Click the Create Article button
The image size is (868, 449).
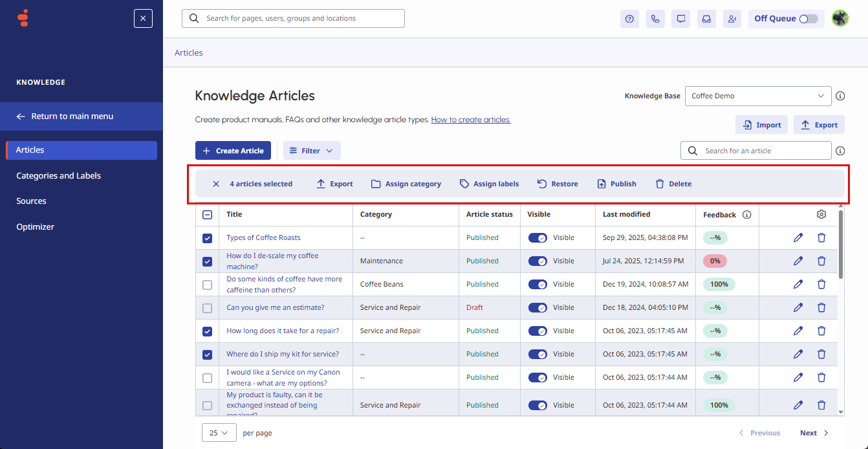pyautogui.click(x=233, y=151)
